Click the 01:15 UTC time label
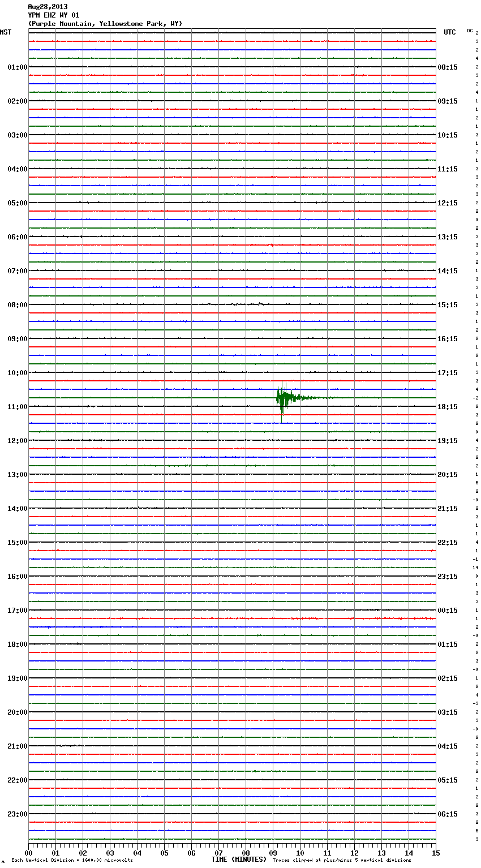The image size is (481, 868). [x=448, y=644]
